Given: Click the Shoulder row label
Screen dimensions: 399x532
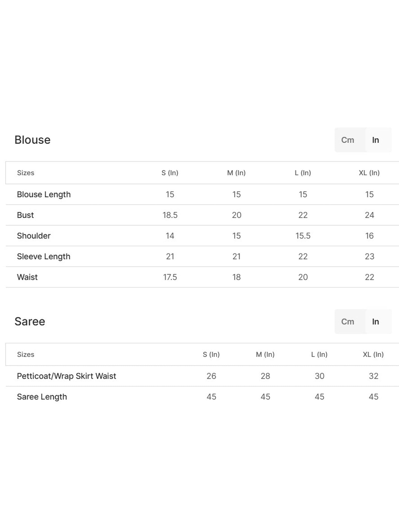Looking at the screenshot, I should point(34,236).
